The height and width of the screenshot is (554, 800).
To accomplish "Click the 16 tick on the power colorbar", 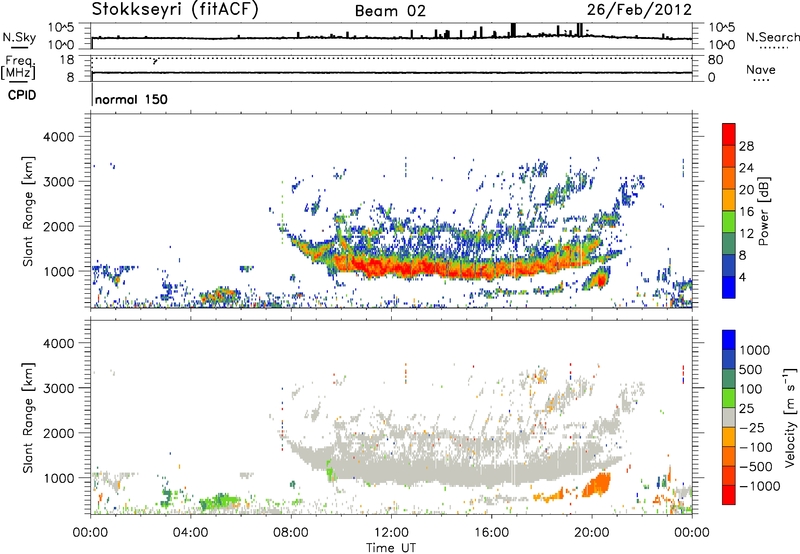I will point(746,212).
